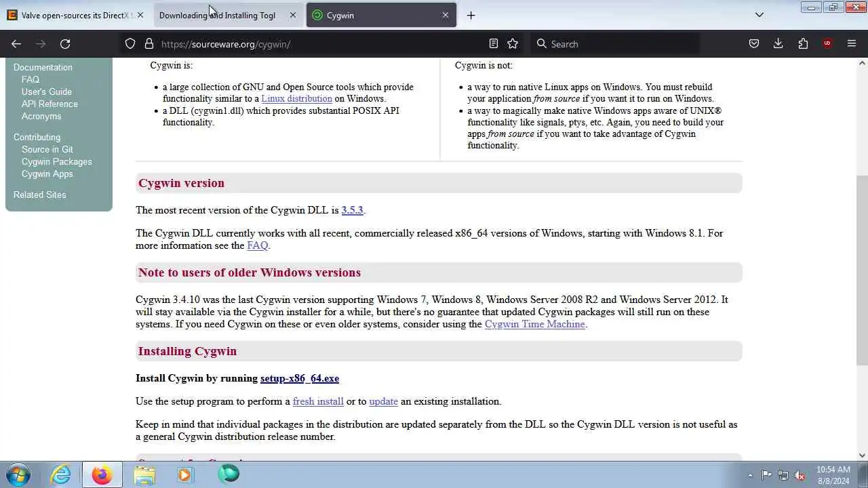Open the Action Center flag tray icon
This screenshot has height=488, width=868.
coord(766,475)
